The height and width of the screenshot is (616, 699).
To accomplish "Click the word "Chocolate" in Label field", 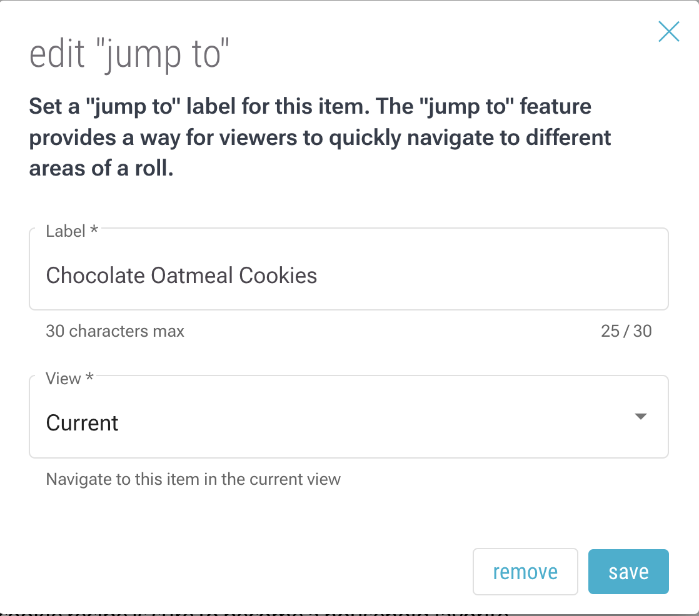I will (x=96, y=276).
